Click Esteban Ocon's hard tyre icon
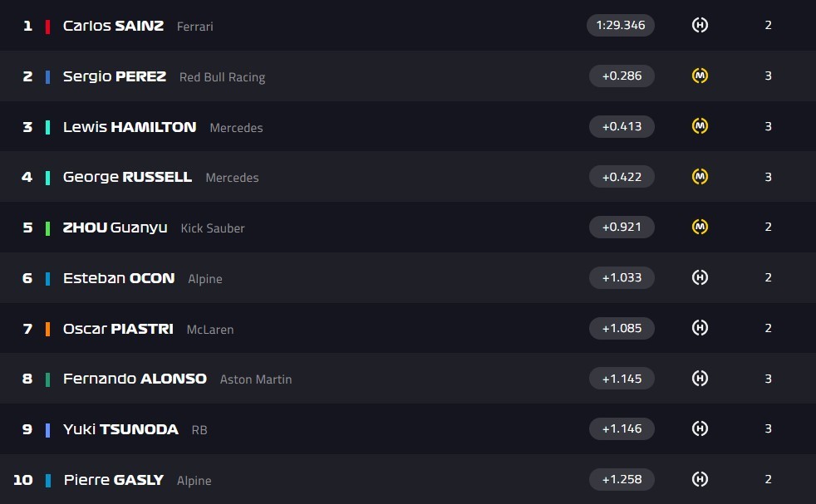 (x=700, y=277)
